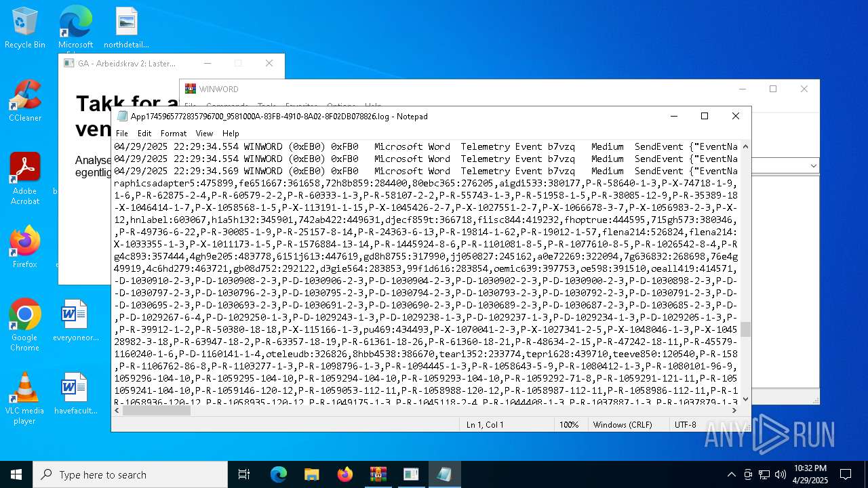Open the Meet Now tray icon
868x488 pixels.
[x=748, y=474]
